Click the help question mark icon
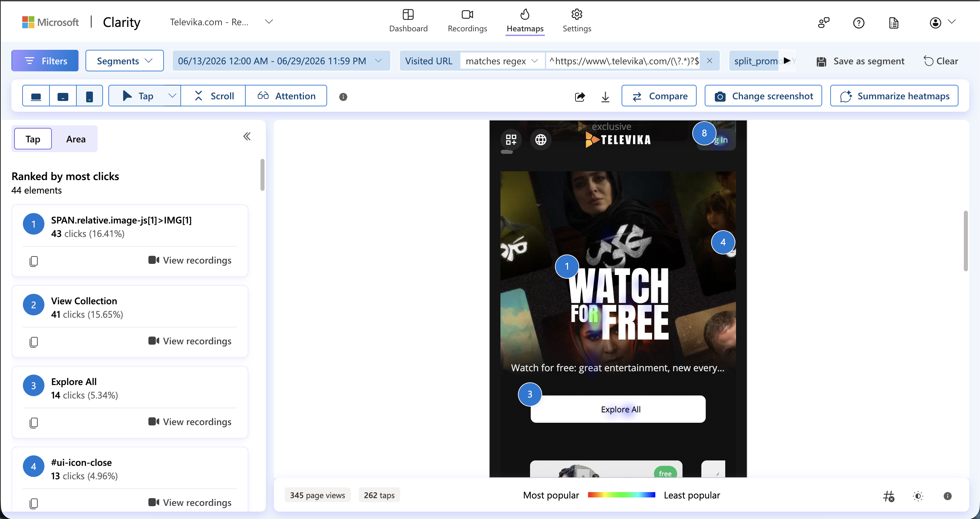 tap(859, 23)
